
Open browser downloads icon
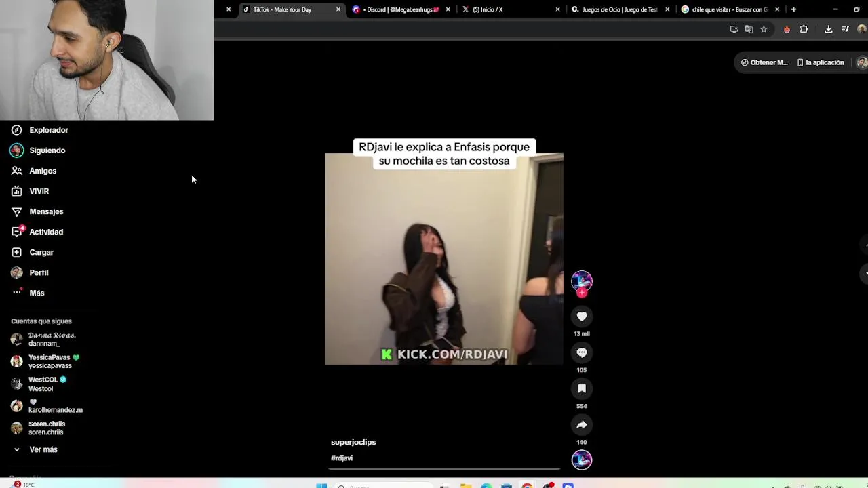(x=828, y=29)
